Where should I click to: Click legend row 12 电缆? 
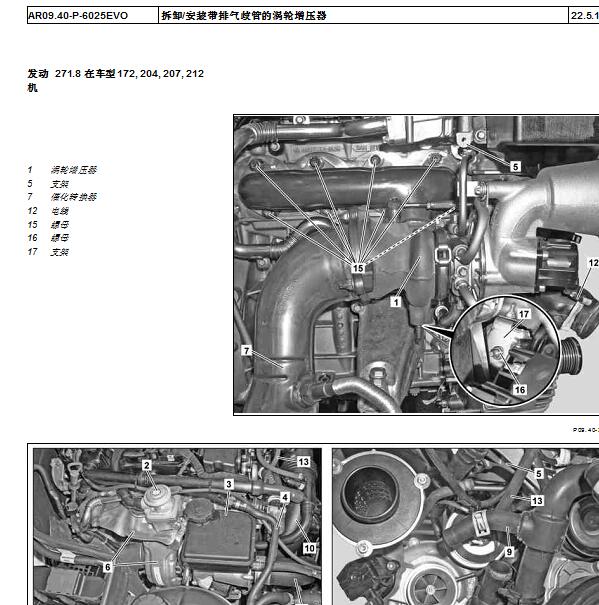click(48, 211)
